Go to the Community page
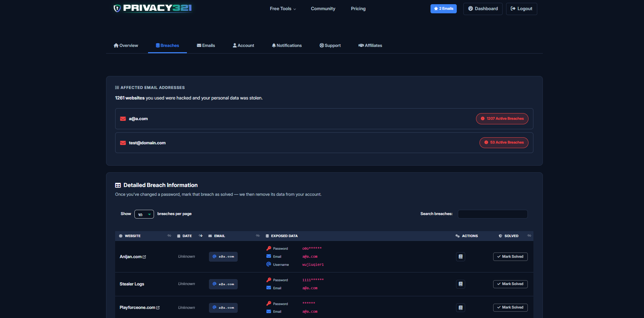Viewport: 644px width, 318px height. (x=323, y=9)
